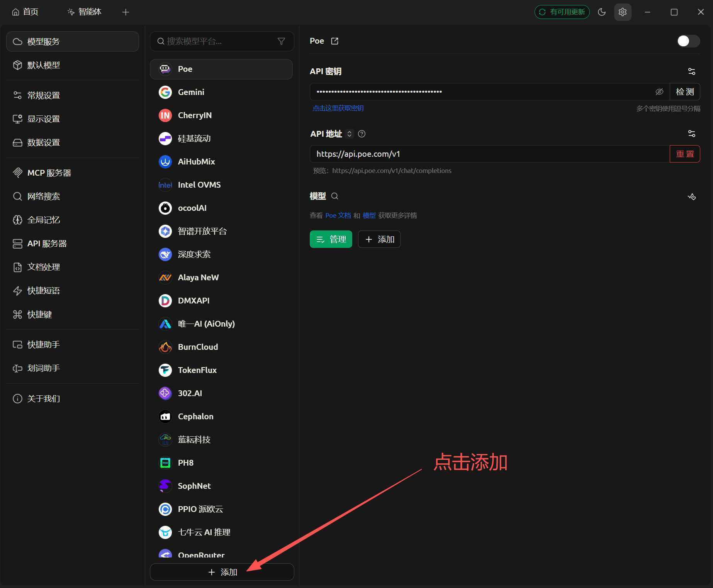Open API key settings icon
The image size is (713, 588).
pos(691,71)
